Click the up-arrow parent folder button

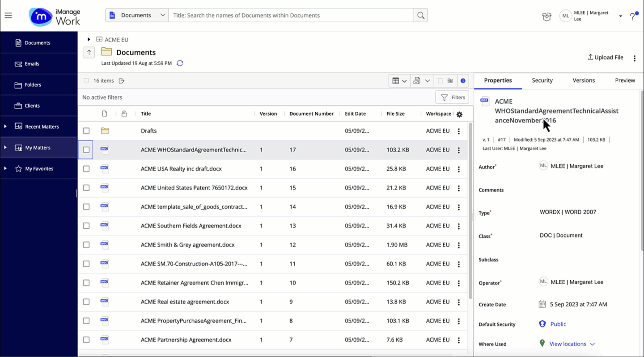(89, 52)
